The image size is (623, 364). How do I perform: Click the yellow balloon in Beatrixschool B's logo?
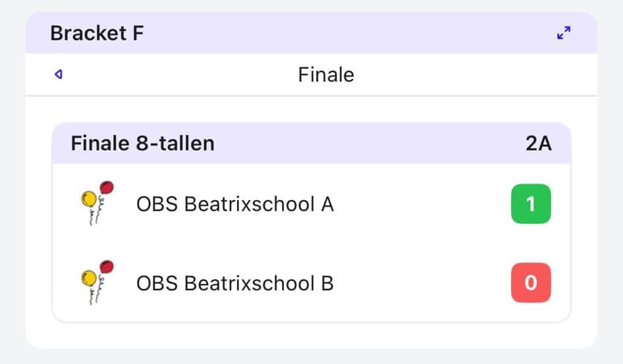click(88, 277)
